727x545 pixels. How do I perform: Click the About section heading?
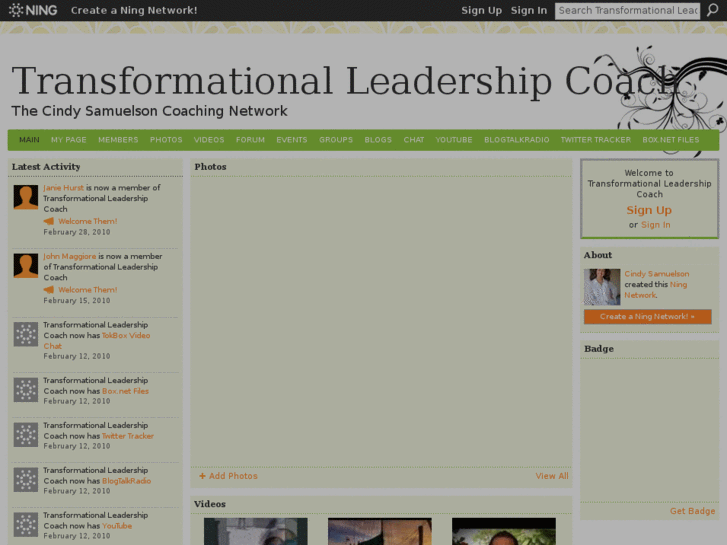point(598,255)
